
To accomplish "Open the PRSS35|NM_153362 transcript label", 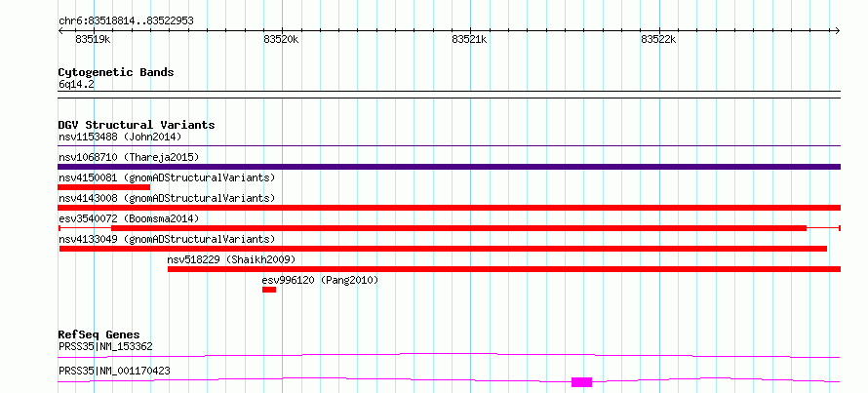I will pyautogui.click(x=105, y=347).
